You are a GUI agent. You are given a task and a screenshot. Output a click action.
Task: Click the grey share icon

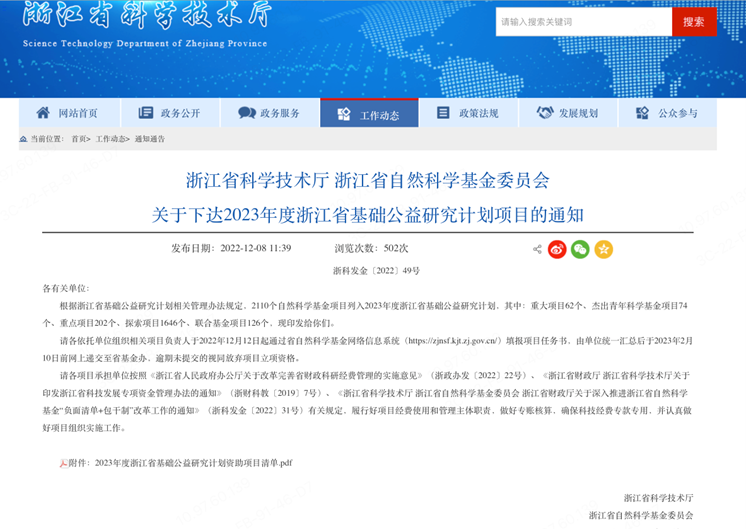[x=537, y=249]
